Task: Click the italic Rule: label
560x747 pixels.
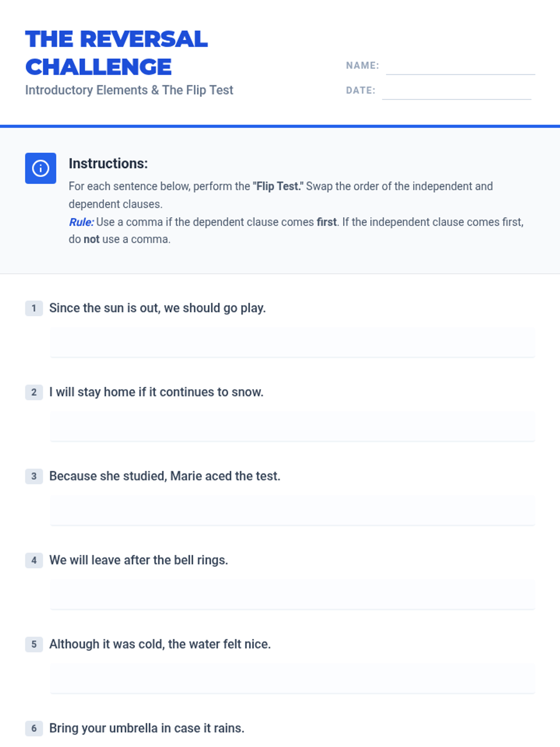Action: click(81, 222)
